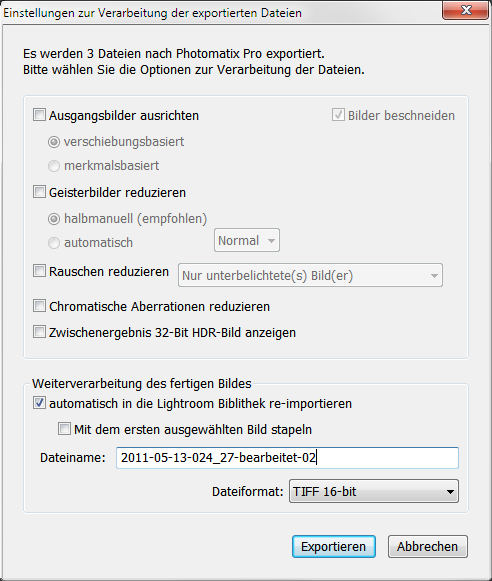Click the dropdown arrow next to TIFF 16-bit
492x581 pixels.
450,492
